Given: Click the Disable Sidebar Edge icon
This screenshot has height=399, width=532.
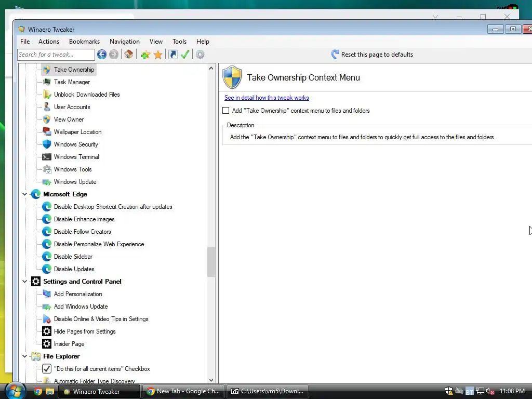Looking at the screenshot, I should [47, 257].
